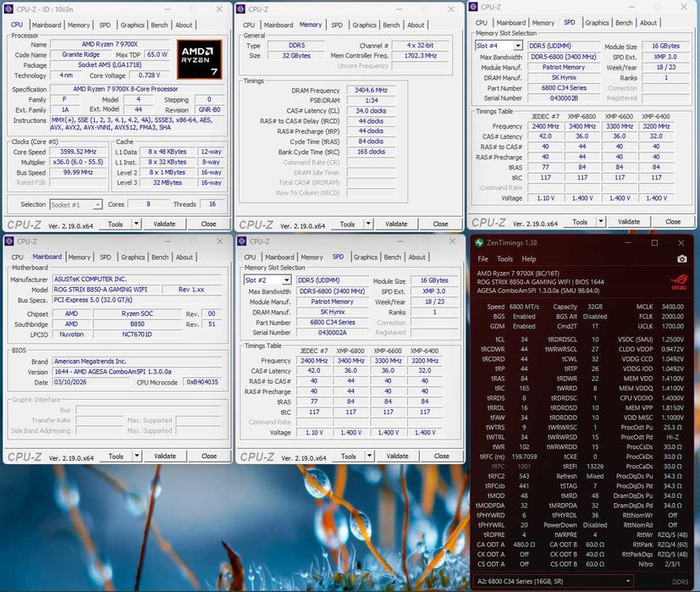
Task: Open the Help menu in ZenTimings
Action: pos(528,258)
